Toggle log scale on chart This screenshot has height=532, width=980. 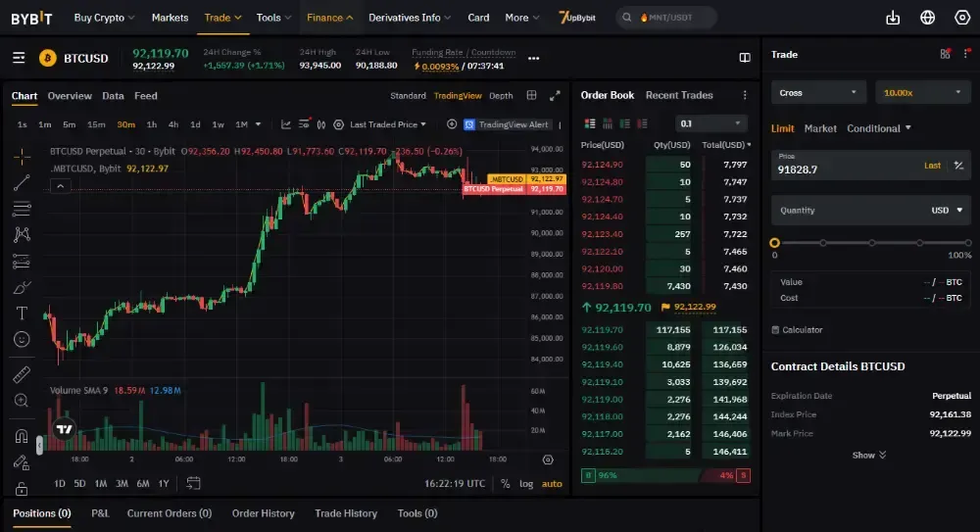click(x=526, y=484)
